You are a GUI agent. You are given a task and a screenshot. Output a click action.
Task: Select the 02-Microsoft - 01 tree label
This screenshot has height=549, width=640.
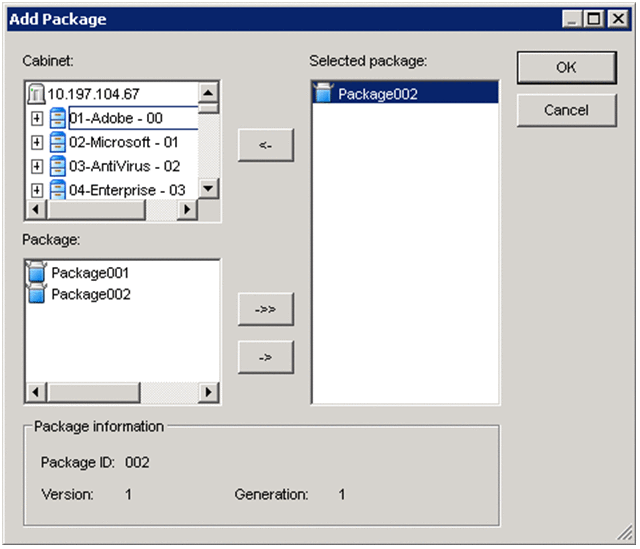(x=124, y=142)
